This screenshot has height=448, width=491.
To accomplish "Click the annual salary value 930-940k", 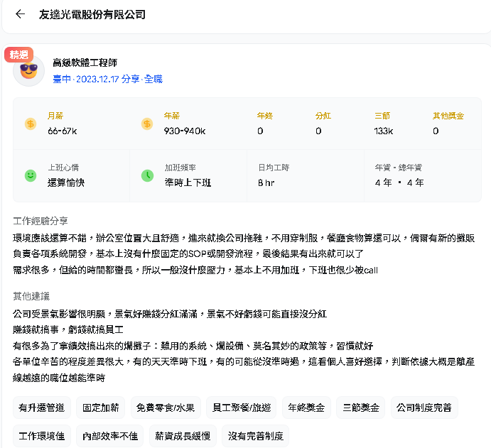I will tap(185, 131).
